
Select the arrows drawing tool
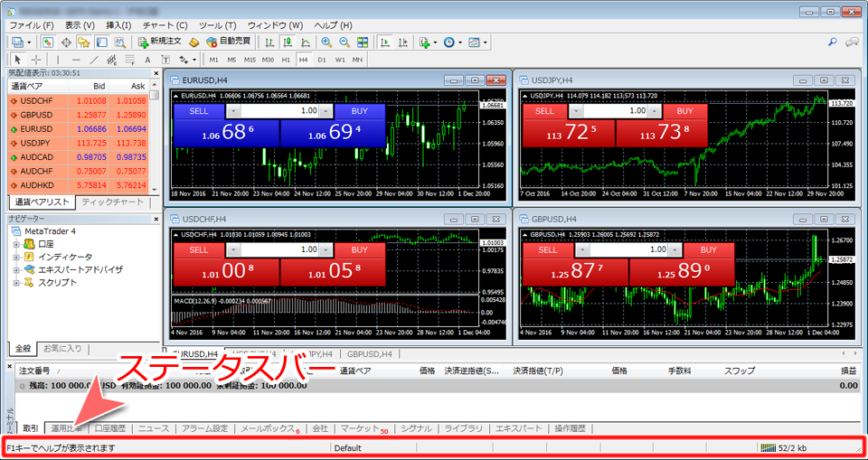[x=184, y=60]
